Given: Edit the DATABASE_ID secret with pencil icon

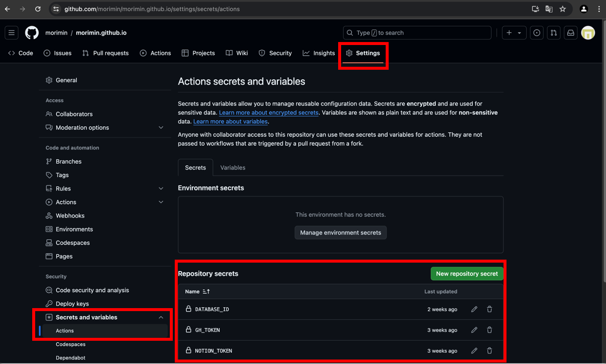Looking at the screenshot, I should [474, 309].
